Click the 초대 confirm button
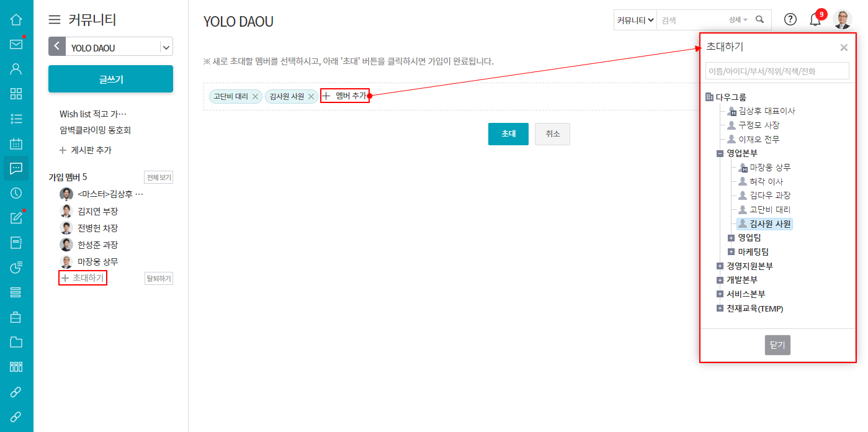 coord(508,134)
